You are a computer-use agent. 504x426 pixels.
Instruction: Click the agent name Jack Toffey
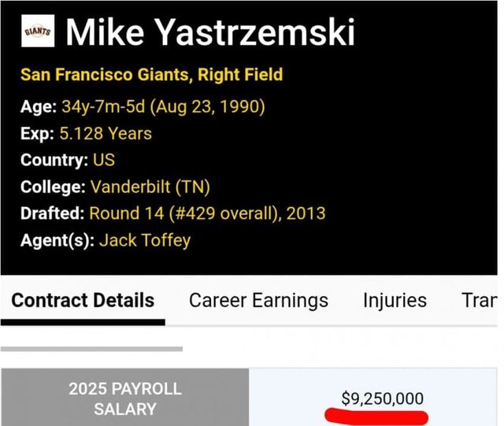pyautogui.click(x=145, y=240)
